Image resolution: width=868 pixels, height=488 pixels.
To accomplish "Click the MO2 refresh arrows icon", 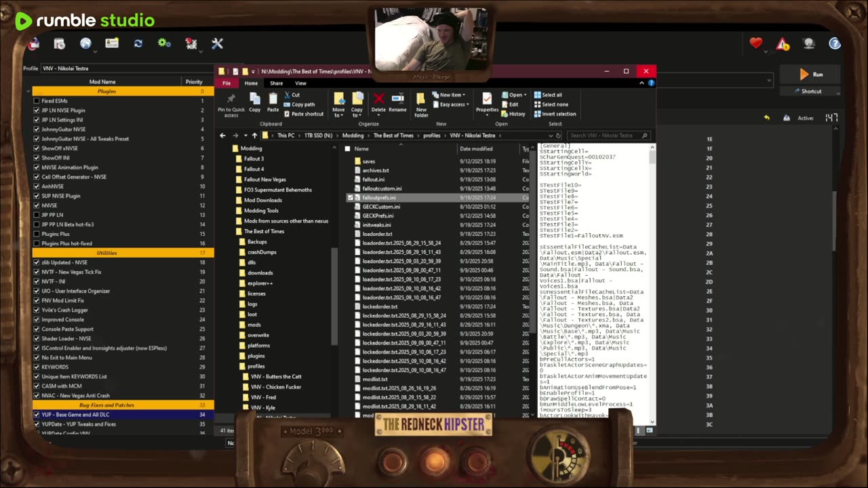I will [x=138, y=43].
